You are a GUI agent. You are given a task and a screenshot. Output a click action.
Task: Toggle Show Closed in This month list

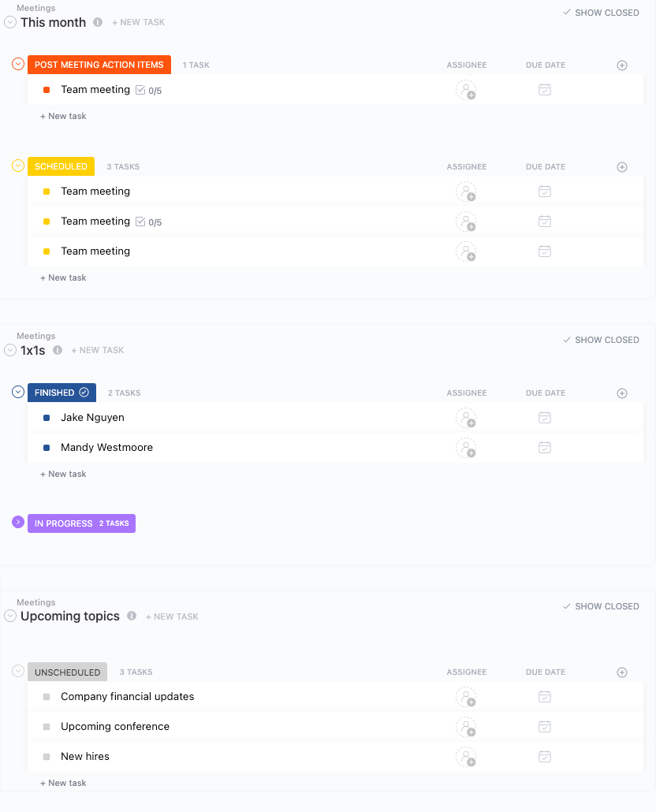(601, 13)
